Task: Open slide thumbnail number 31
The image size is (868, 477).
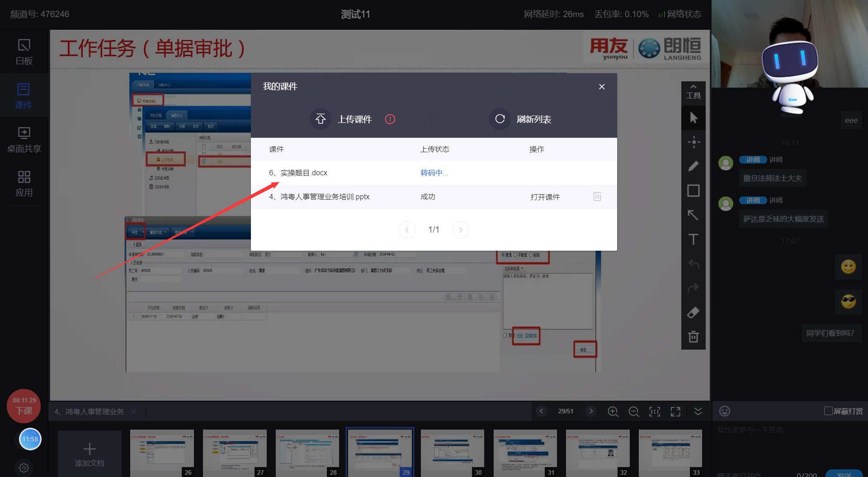Action: click(525, 452)
